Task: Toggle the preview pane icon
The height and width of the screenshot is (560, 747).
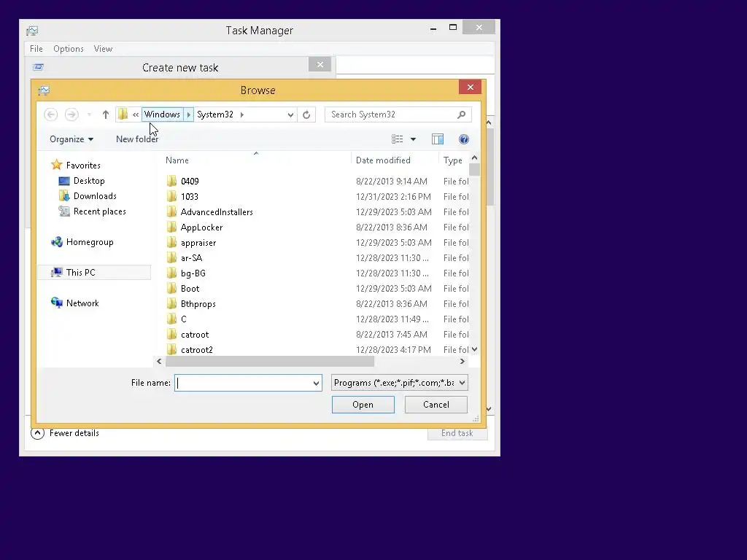Action: pyautogui.click(x=438, y=139)
